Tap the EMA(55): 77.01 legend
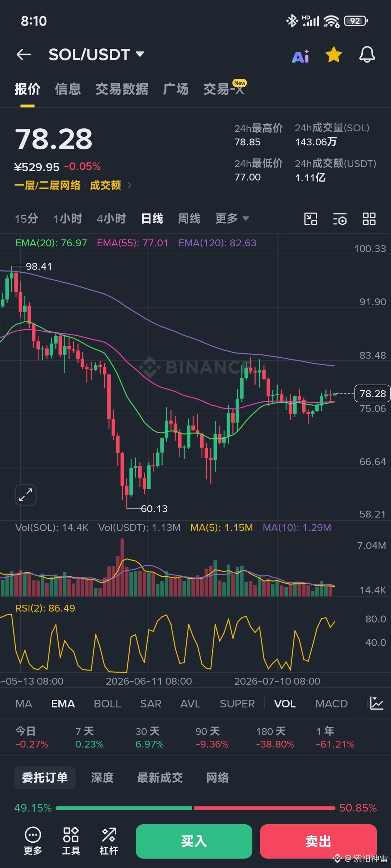The width and height of the screenshot is (391, 868). 133,243
